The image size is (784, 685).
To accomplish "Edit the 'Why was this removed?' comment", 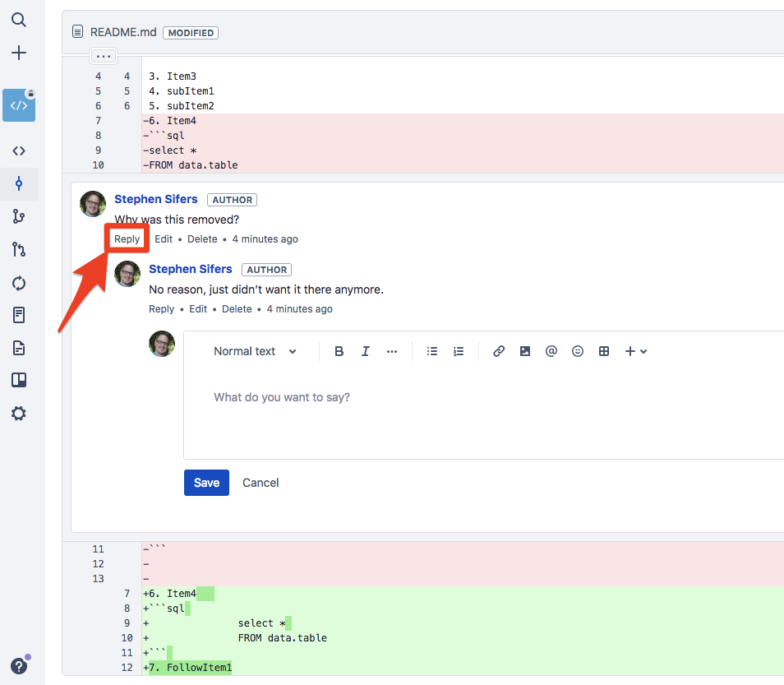I will [x=164, y=239].
